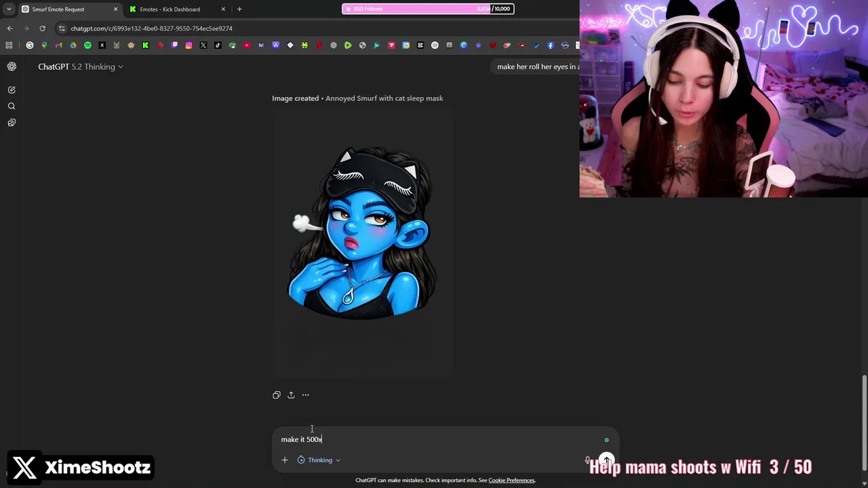
Task: Open the images library sidebar icon
Action: coord(12,123)
